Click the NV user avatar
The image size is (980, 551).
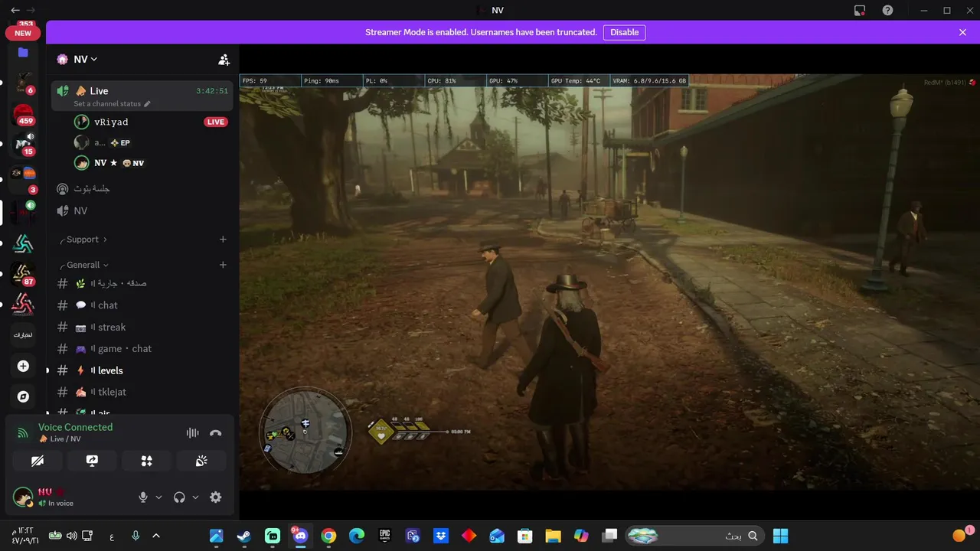(23, 497)
